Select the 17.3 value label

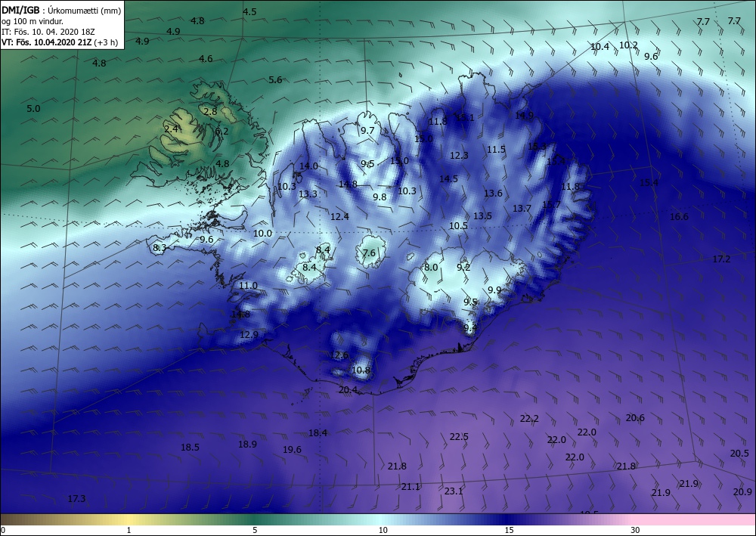(76, 499)
